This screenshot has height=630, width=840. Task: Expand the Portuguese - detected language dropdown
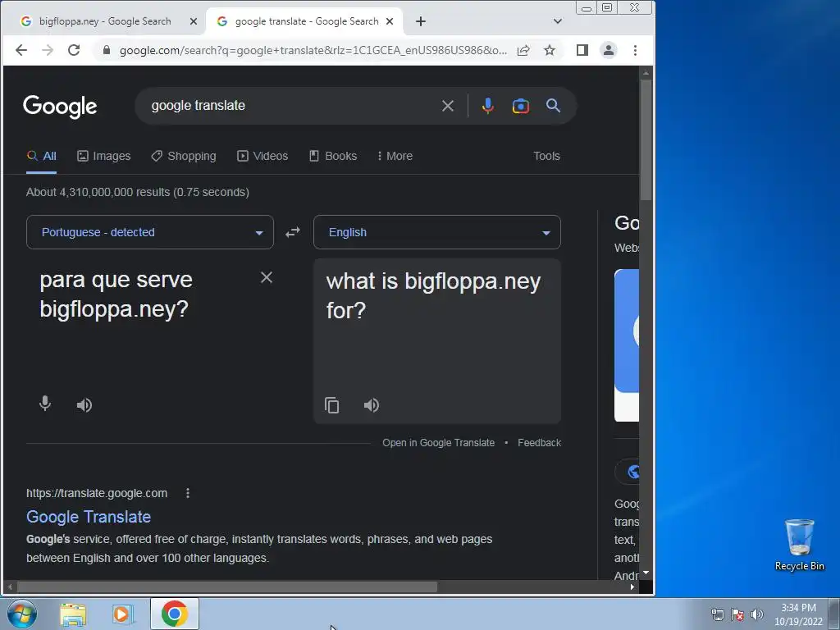(150, 232)
